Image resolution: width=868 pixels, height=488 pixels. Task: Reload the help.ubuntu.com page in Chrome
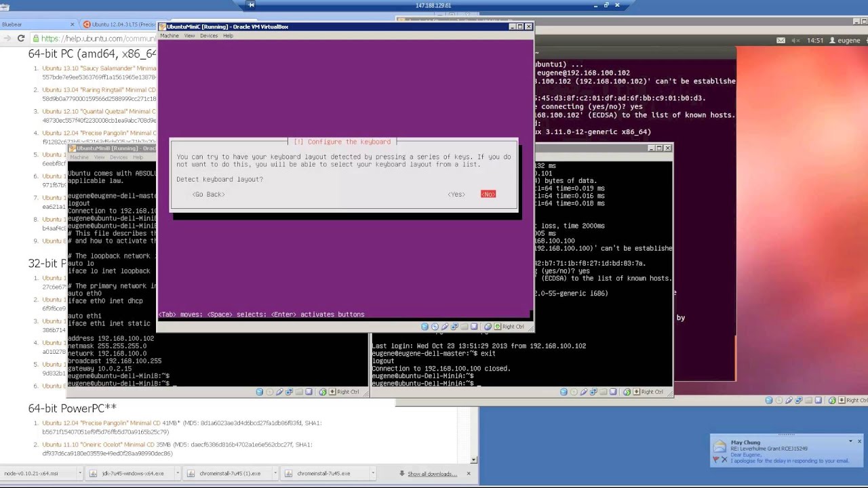pyautogui.click(x=21, y=39)
